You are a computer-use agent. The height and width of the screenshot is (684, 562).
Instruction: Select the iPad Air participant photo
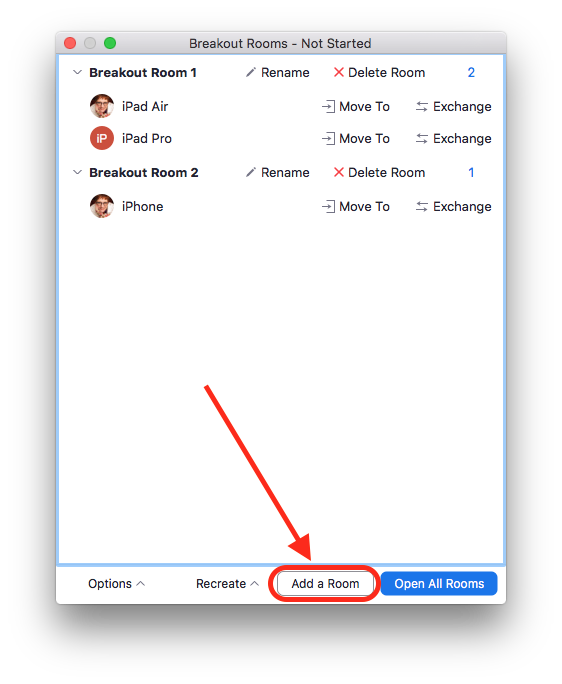click(102, 106)
